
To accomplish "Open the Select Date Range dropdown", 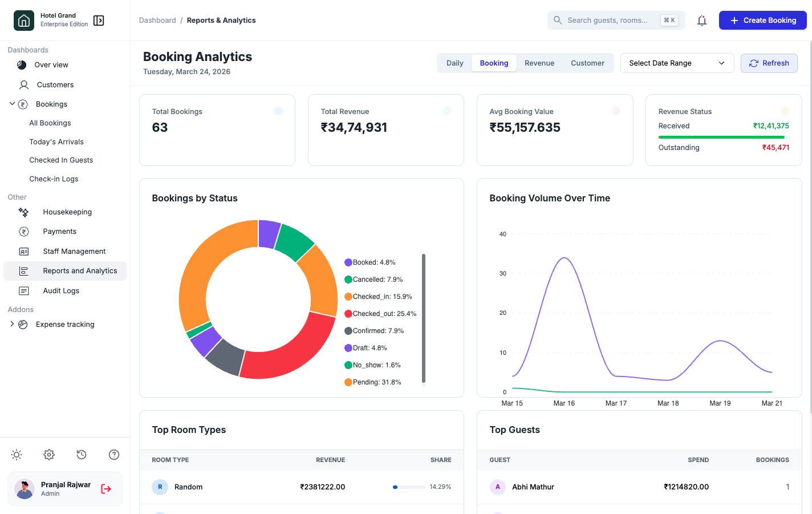I will [677, 63].
